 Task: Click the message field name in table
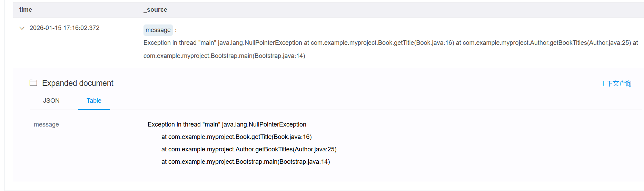tap(46, 124)
